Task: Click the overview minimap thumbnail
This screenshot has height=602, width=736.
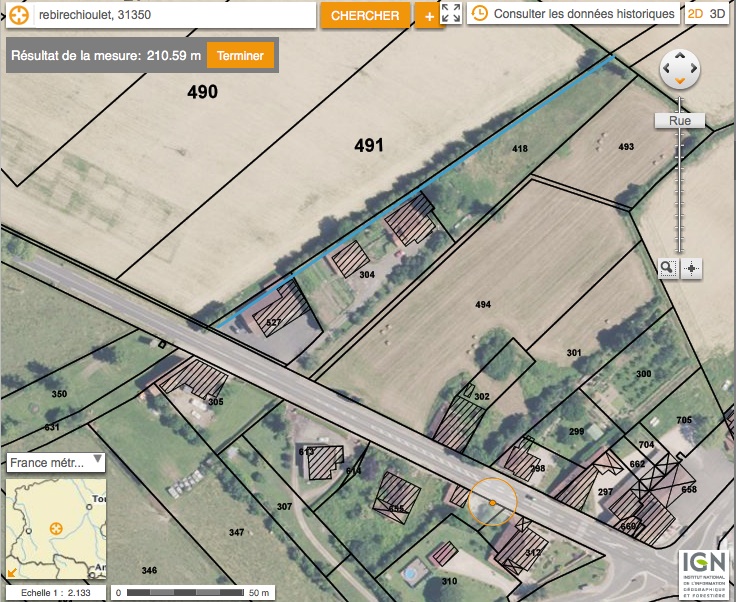Action: point(56,529)
